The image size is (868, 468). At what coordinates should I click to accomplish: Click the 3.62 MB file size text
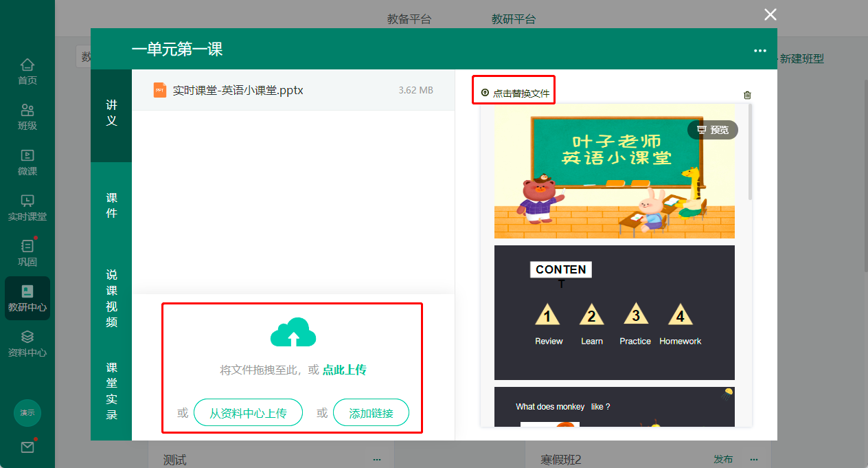pos(416,90)
